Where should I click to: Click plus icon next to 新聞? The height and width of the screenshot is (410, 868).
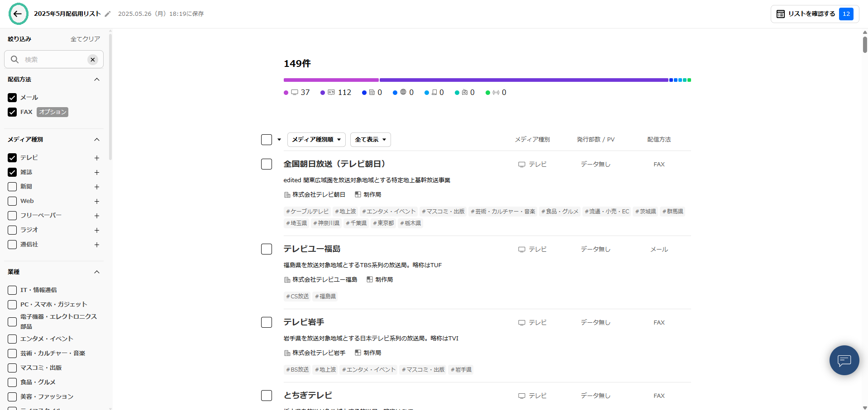(96, 187)
